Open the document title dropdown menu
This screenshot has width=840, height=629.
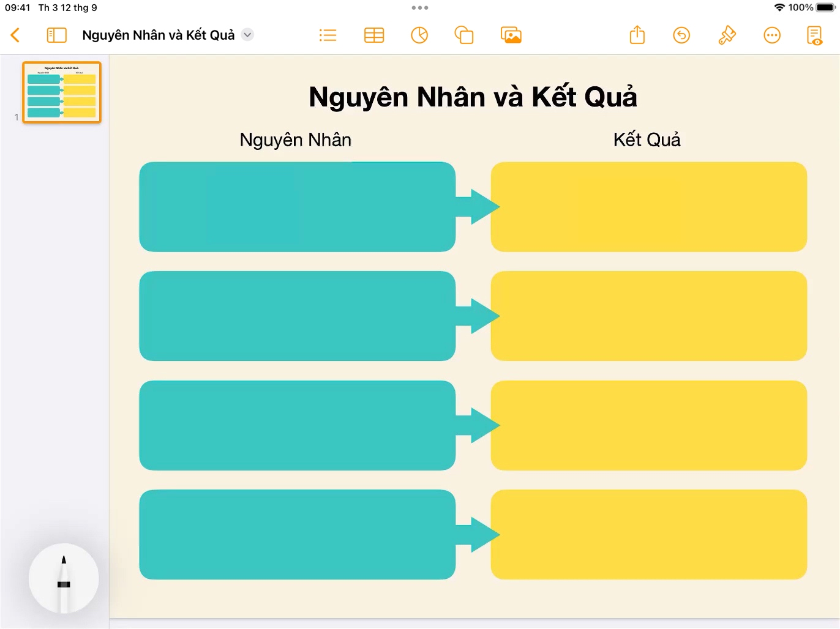tap(247, 35)
